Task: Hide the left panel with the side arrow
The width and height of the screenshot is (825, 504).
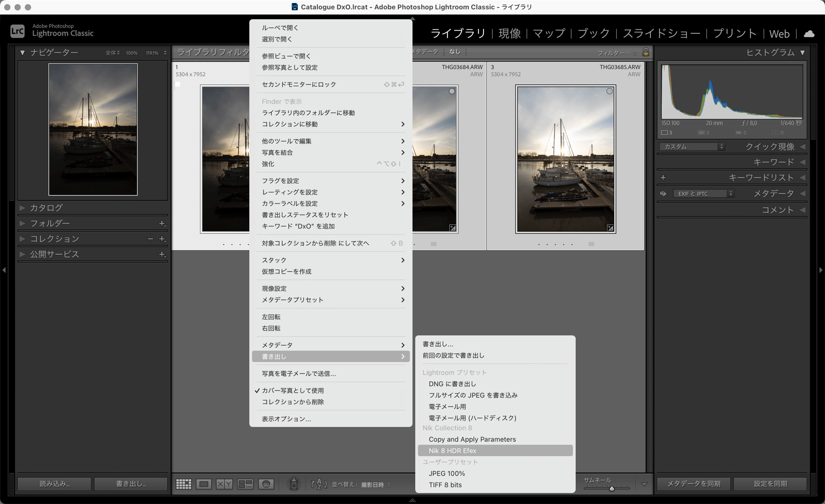Action: coord(4,270)
